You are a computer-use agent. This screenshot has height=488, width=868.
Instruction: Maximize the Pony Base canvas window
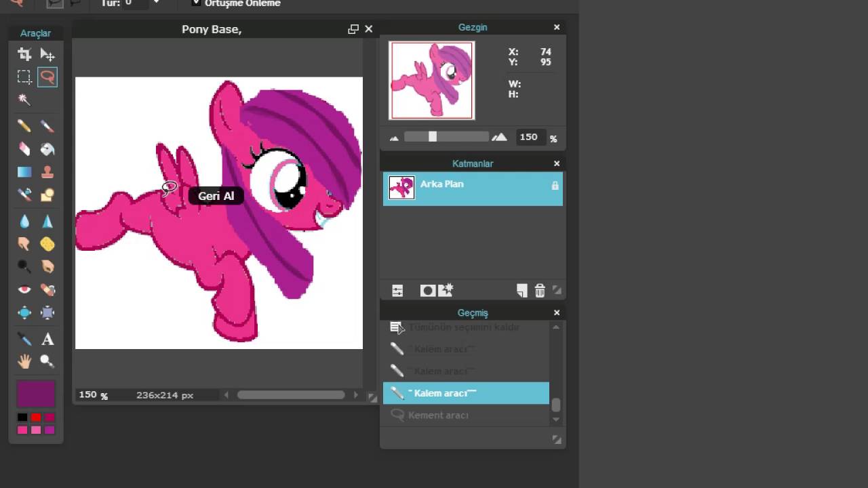click(353, 29)
